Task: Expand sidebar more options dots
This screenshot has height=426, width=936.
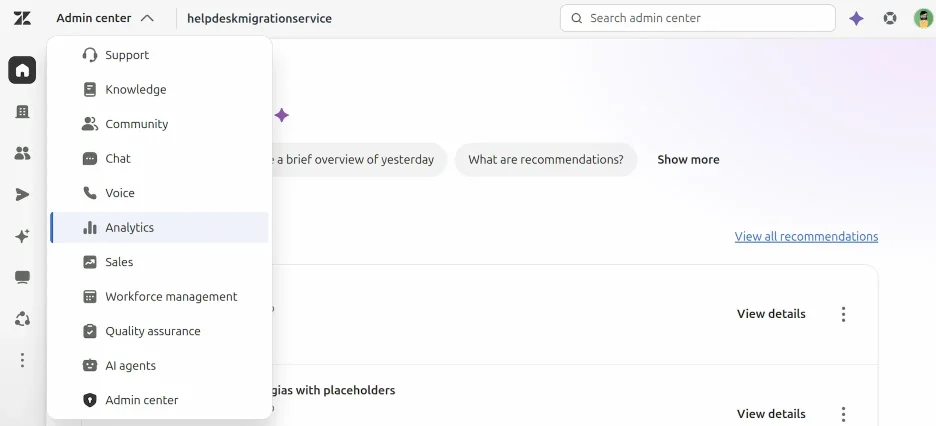Action: tap(22, 360)
